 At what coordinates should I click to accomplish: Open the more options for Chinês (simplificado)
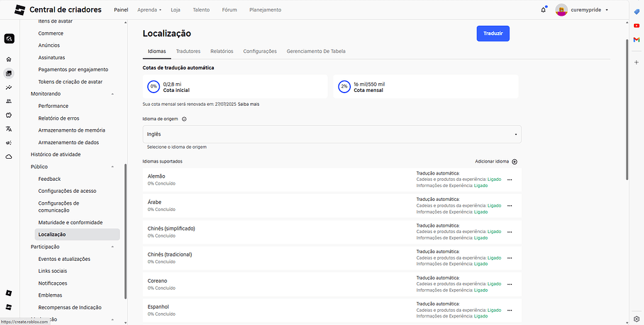pyautogui.click(x=509, y=232)
